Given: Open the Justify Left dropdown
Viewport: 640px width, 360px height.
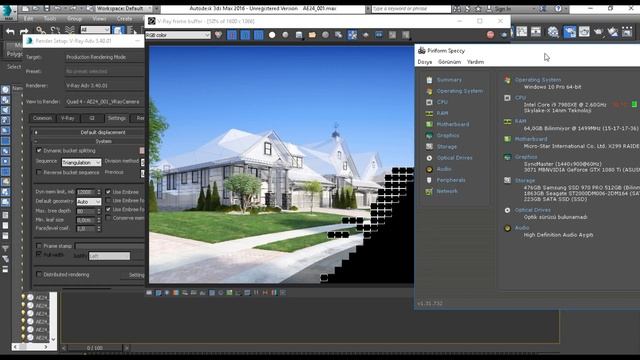Looking at the screenshot, I should pyautogui.click(x=109, y=256).
